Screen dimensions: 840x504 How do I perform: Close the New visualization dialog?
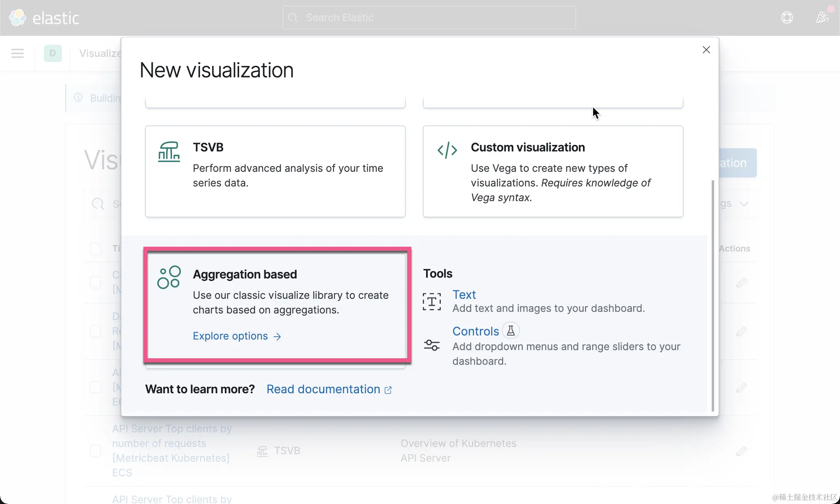(x=706, y=50)
